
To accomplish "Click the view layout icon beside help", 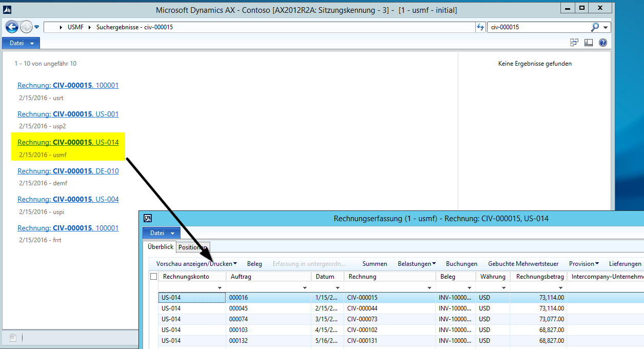I will 589,43.
